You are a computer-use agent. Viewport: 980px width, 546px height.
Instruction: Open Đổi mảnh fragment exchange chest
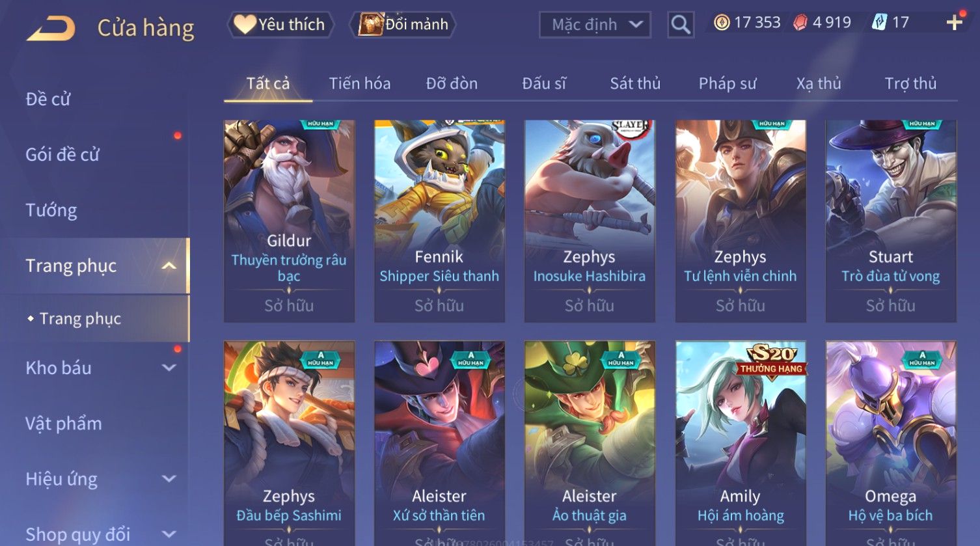click(403, 25)
